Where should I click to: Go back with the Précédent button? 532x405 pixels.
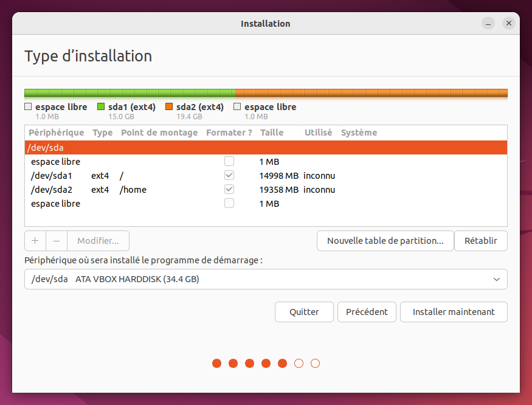coord(367,312)
